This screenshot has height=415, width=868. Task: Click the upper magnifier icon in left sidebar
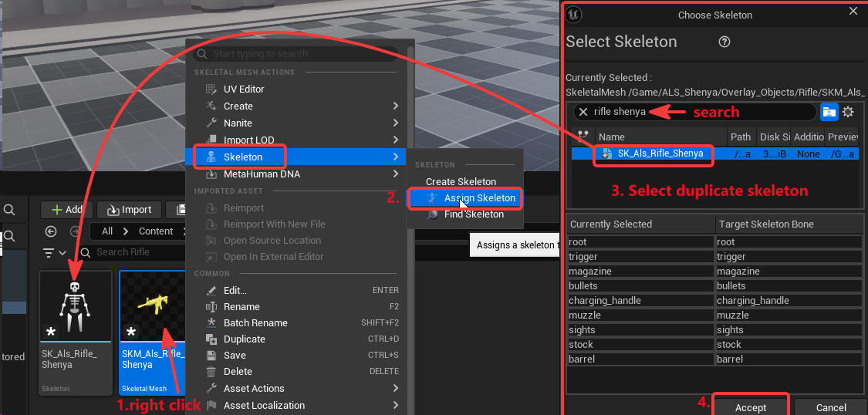(9, 210)
